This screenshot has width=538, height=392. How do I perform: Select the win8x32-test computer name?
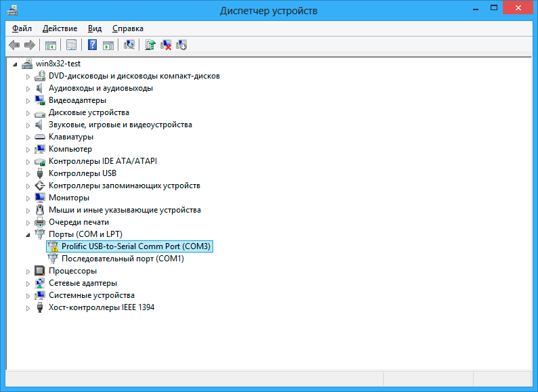click(58, 64)
